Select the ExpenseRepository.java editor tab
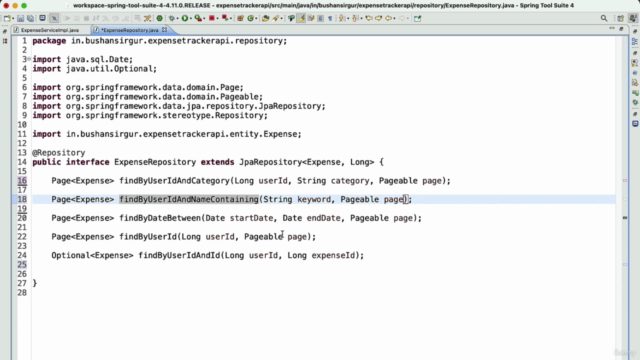Viewport: 640px width, 360px height. [x=129, y=30]
